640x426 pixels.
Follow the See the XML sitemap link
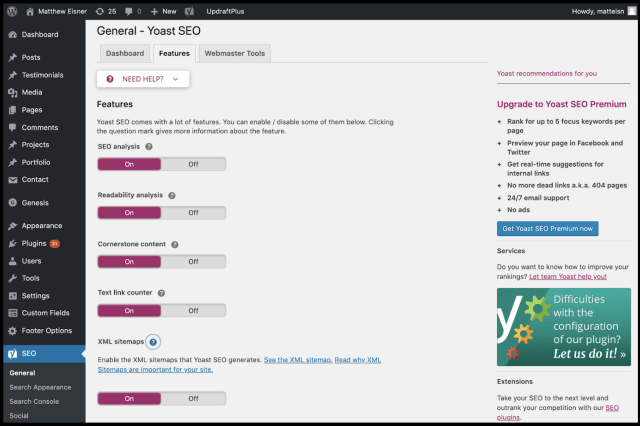pyautogui.click(x=298, y=360)
